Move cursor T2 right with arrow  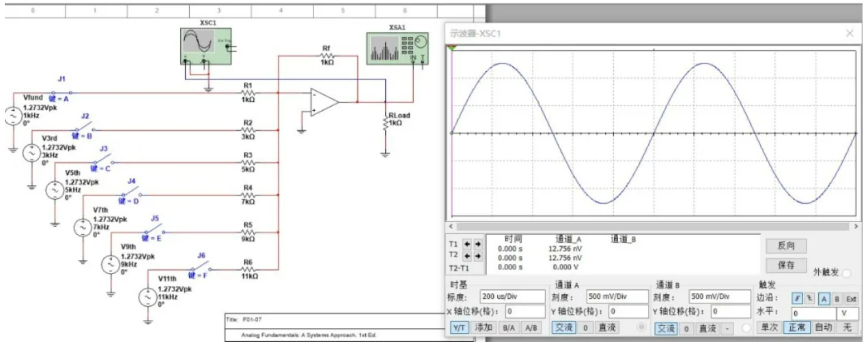point(478,256)
